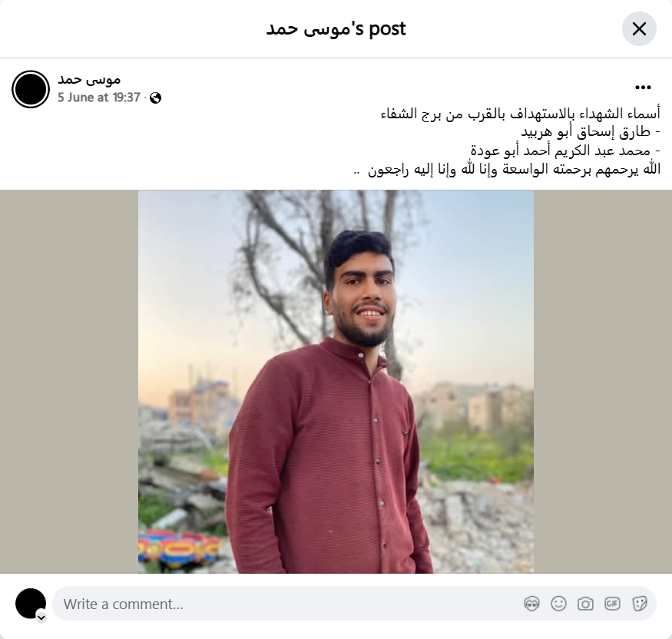Open the موسى حمد author name link
This screenshot has height=639, width=672.
pos(89,80)
